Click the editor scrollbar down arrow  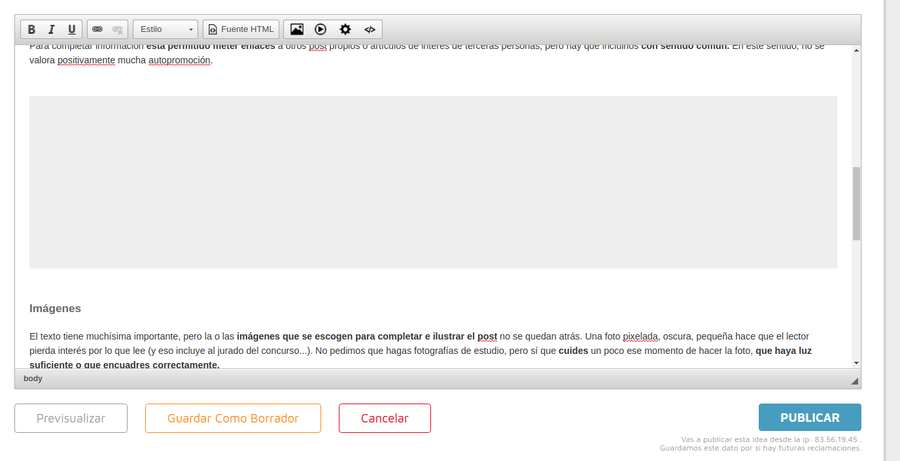tap(856, 363)
